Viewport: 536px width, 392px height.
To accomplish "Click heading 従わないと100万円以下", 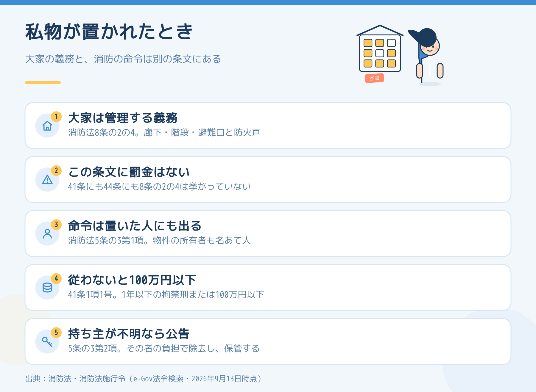I will 132,280.
